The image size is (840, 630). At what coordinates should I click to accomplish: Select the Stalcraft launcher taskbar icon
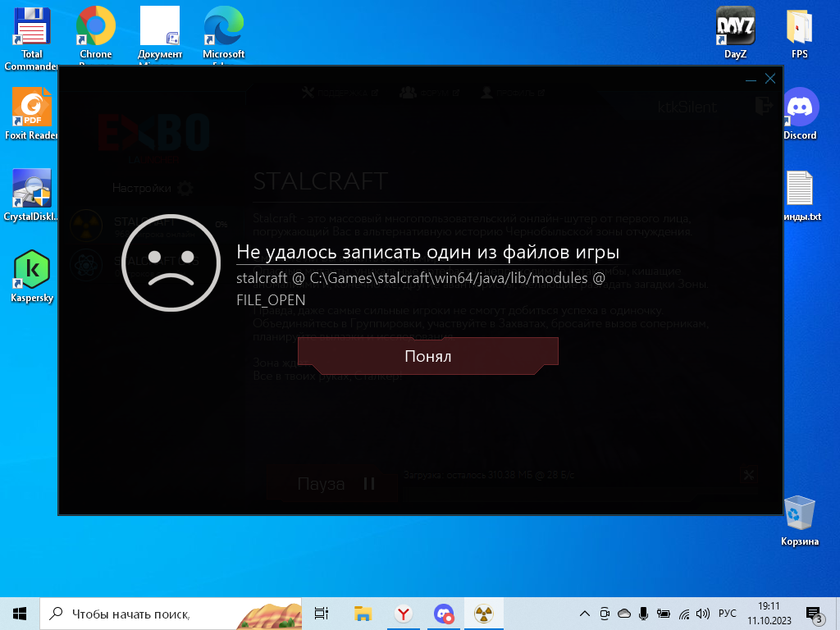[x=484, y=614]
